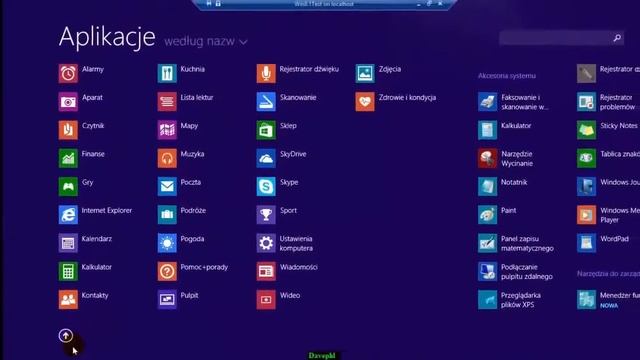Open the Finanse app tile
Image resolution: width=640 pixels, height=360 pixels.
coord(68,158)
